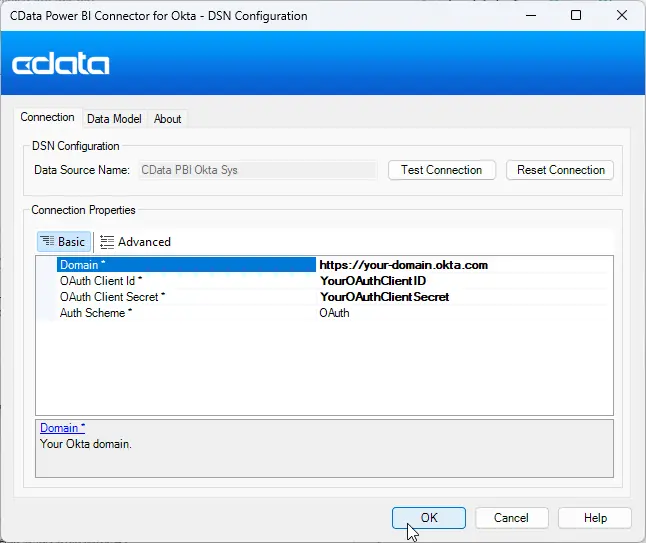Select the Auth Scheme property
646x543 pixels.
(x=185, y=313)
